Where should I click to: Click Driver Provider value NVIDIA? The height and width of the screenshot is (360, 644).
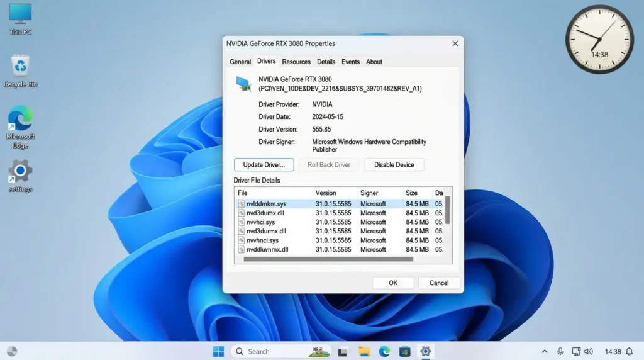point(322,104)
